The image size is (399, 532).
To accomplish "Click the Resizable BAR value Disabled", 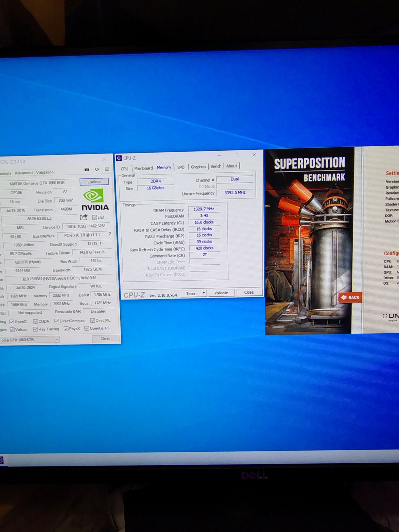I will pos(98,311).
